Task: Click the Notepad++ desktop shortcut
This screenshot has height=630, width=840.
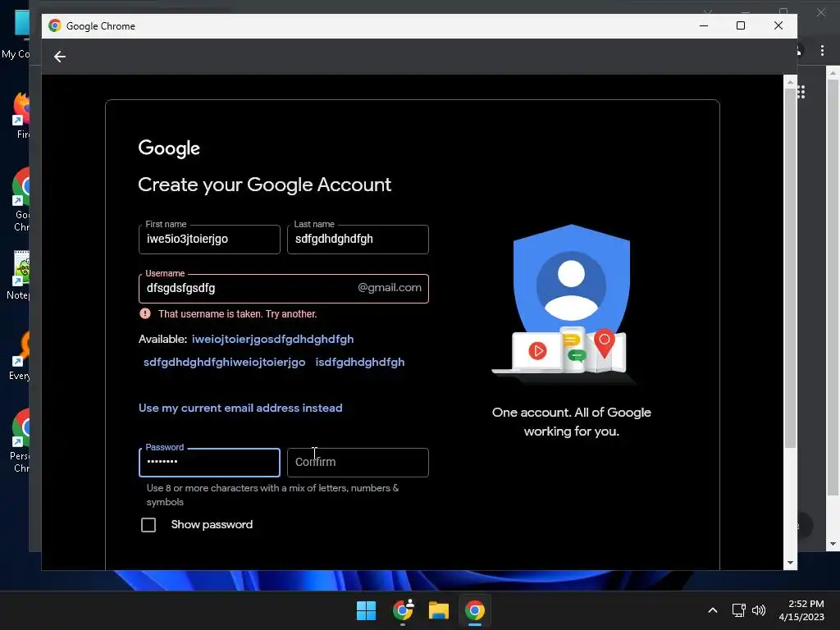Action: coord(21,276)
